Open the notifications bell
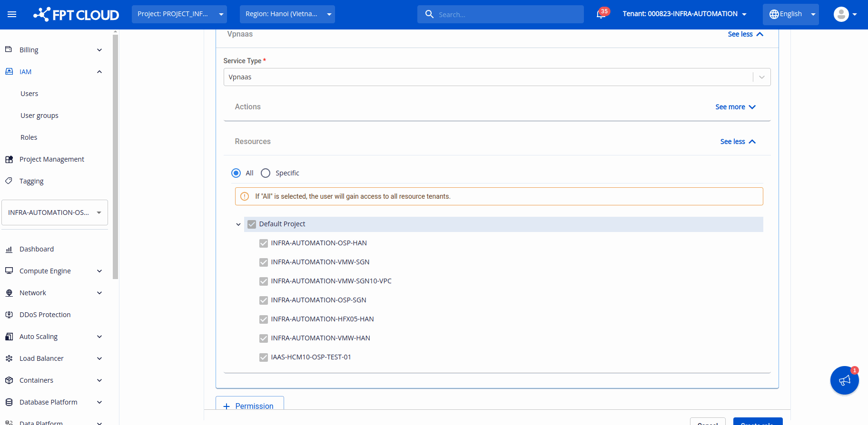Viewport: 868px width, 425px height. pyautogui.click(x=601, y=14)
